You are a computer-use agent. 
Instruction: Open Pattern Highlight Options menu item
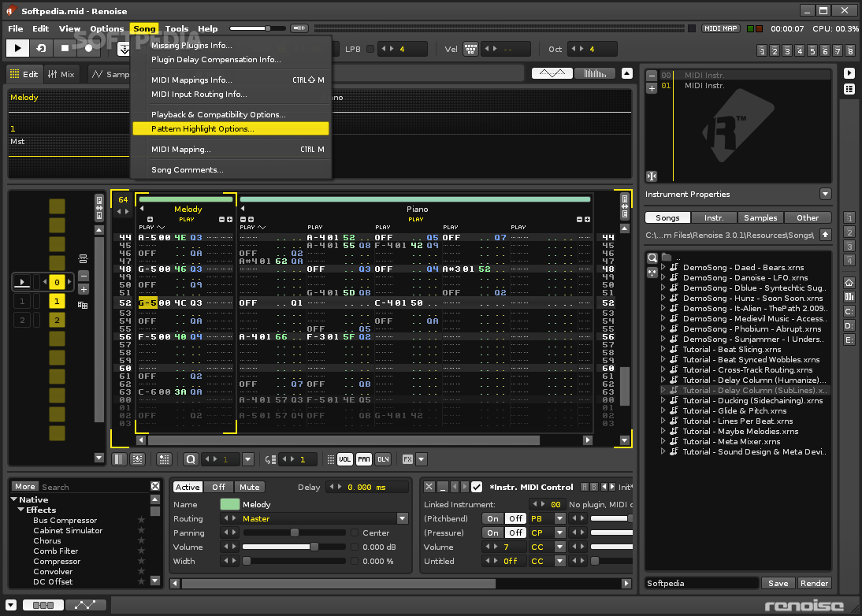231,128
